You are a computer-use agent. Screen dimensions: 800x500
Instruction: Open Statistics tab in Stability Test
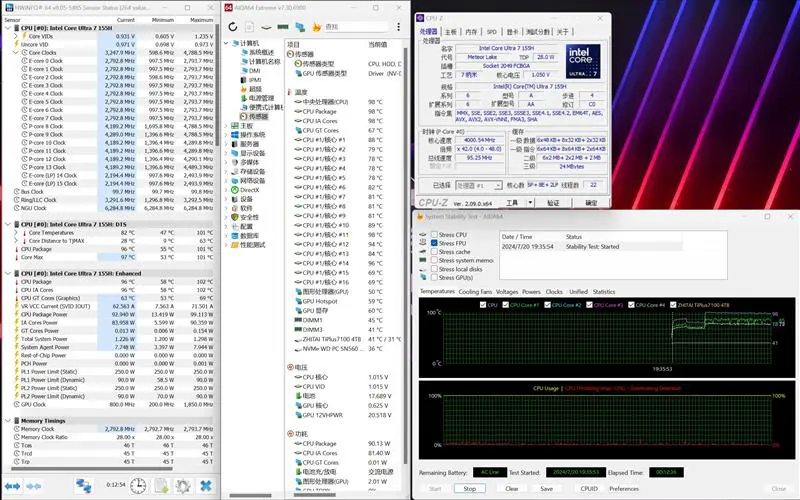[604, 292]
